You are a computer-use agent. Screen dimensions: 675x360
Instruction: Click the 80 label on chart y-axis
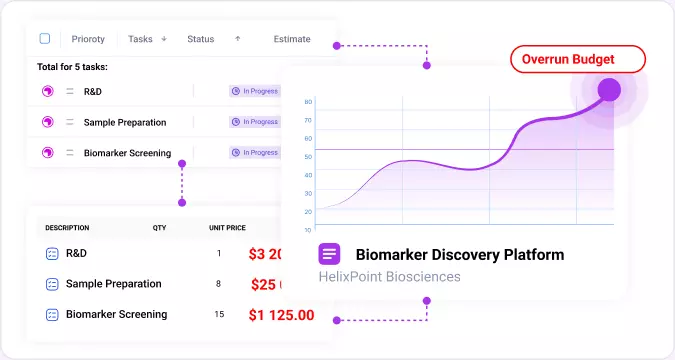pos(308,102)
